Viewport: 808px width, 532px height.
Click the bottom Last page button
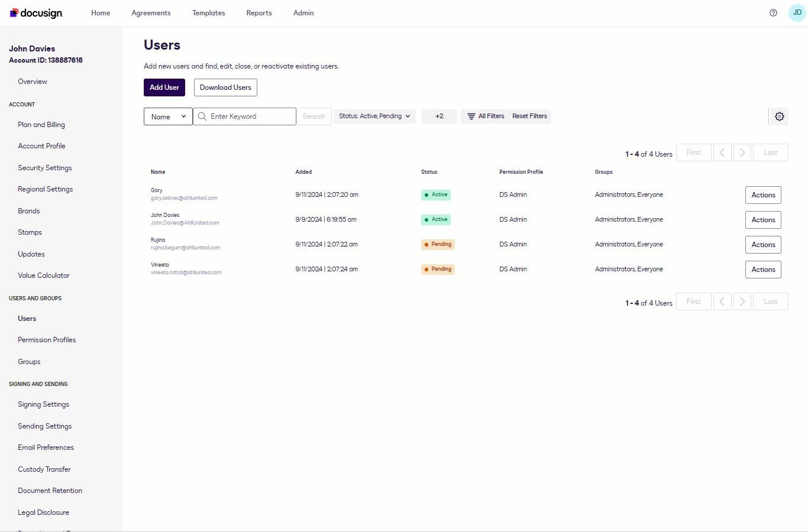click(771, 301)
